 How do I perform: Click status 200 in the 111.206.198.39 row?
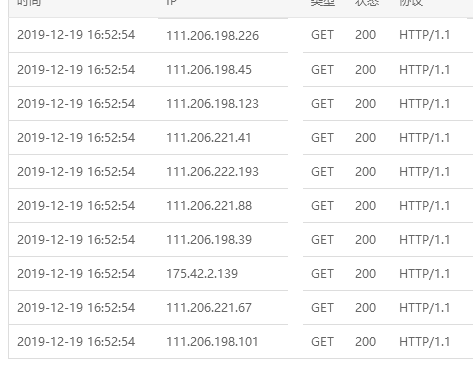point(365,240)
